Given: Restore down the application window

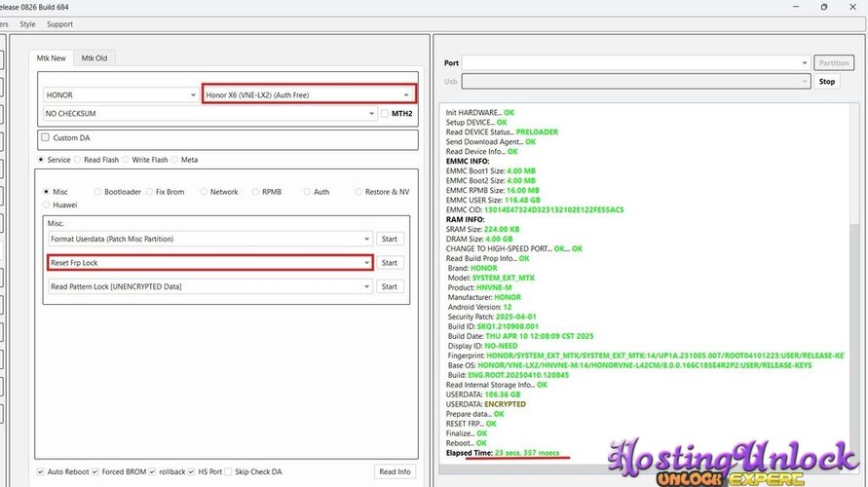Looking at the screenshot, I should pos(824,7).
